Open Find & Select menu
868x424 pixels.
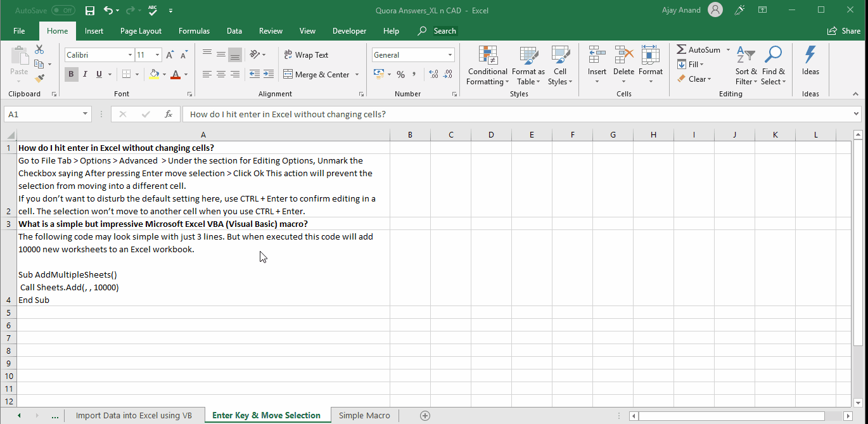pos(773,66)
